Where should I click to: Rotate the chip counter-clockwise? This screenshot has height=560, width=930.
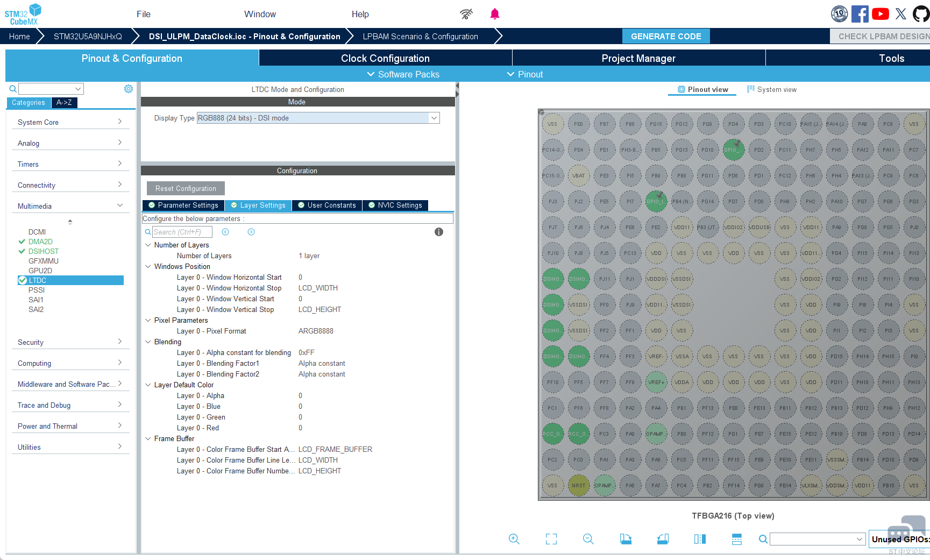(x=663, y=539)
